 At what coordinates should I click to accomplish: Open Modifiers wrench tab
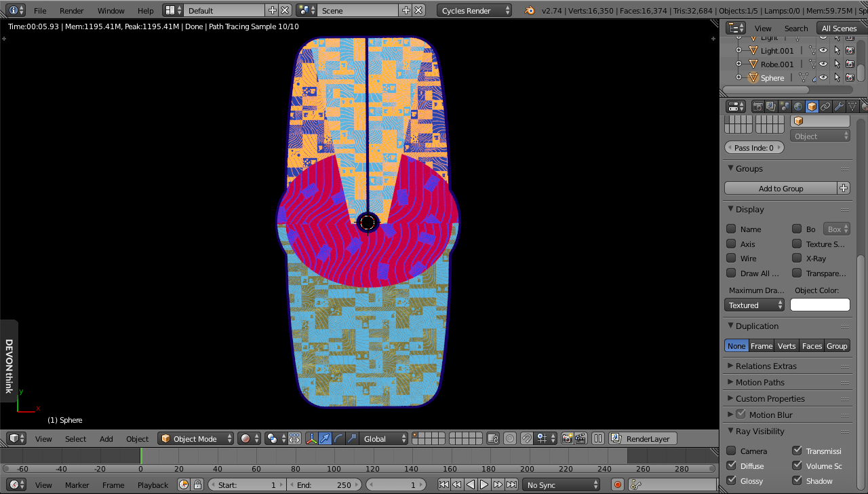[x=839, y=107]
